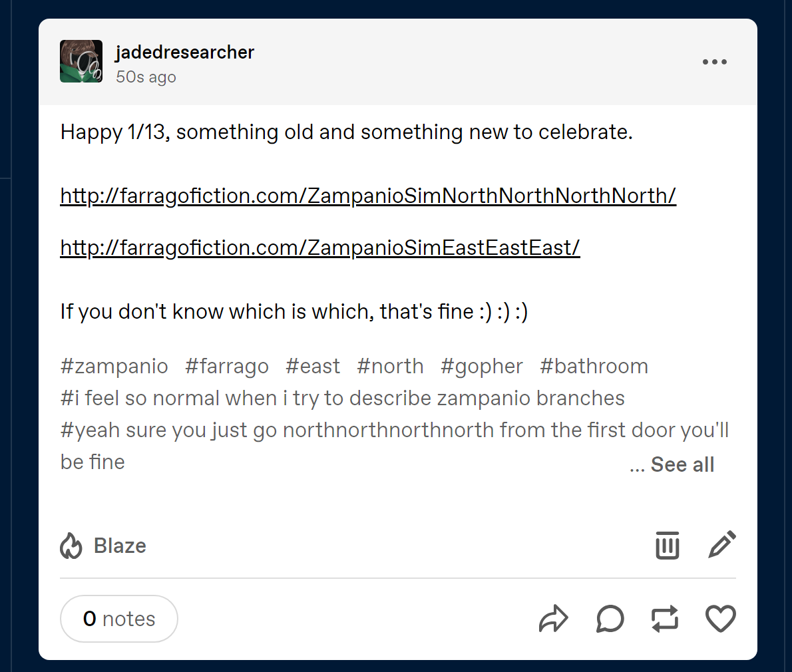Select the #farrago tag

[x=227, y=366]
